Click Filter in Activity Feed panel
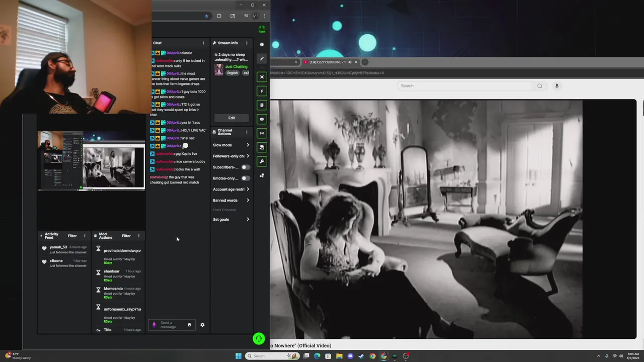The width and height of the screenshot is (644, 362). 72,236
